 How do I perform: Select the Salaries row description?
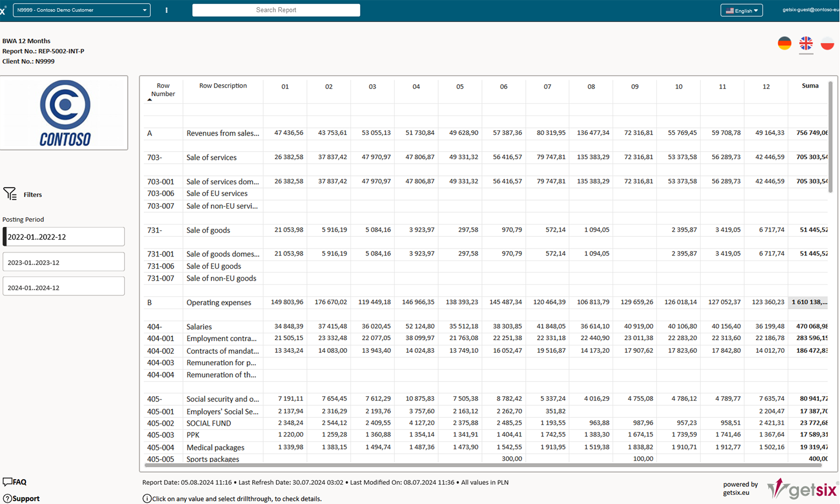click(x=199, y=327)
